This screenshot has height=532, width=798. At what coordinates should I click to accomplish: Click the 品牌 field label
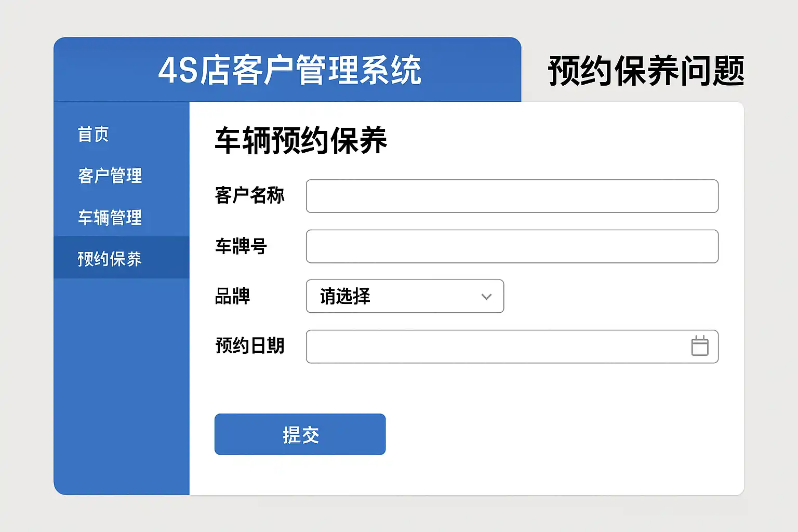click(232, 297)
